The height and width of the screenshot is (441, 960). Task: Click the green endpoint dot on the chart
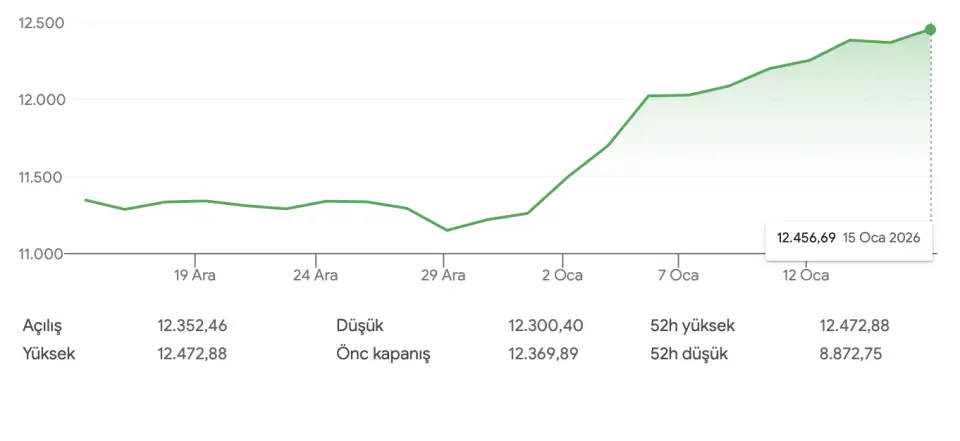coord(930,30)
